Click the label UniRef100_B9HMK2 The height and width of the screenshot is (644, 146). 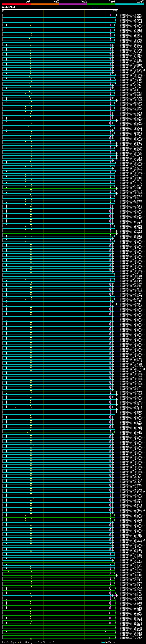tap(131, 196)
